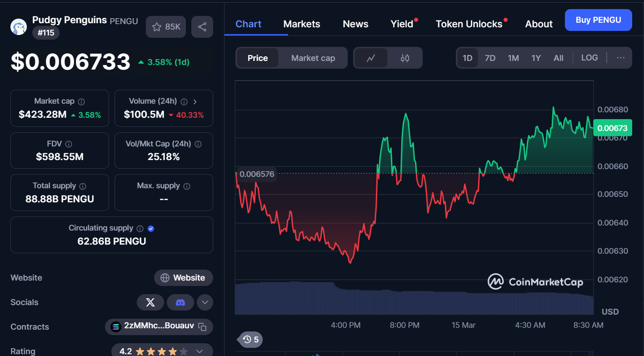Select the 1D time range
This screenshot has width=644, height=356.
468,58
